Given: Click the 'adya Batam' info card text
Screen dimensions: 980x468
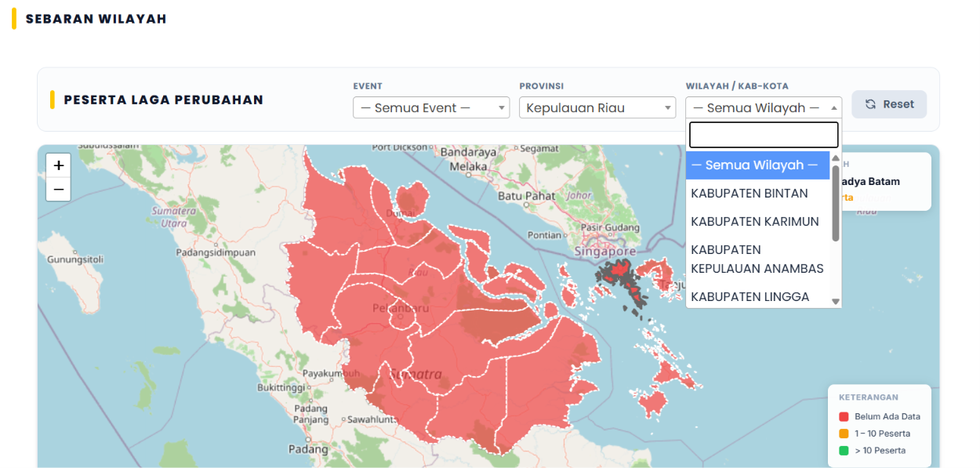Looking at the screenshot, I should coord(869,181).
